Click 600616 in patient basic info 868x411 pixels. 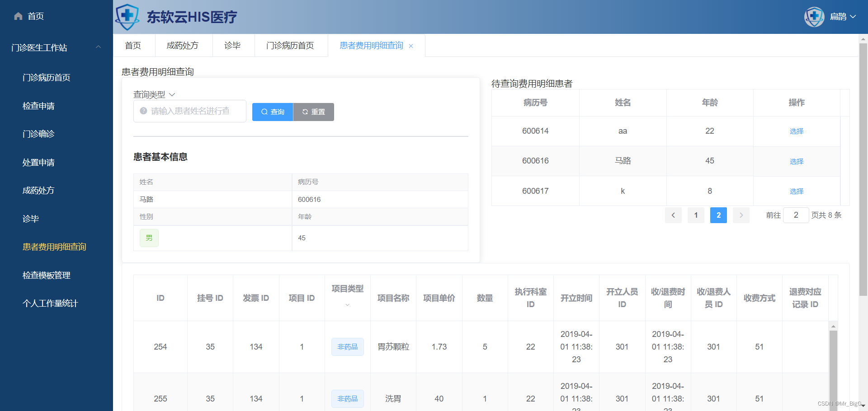pyautogui.click(x=309, y=200)
